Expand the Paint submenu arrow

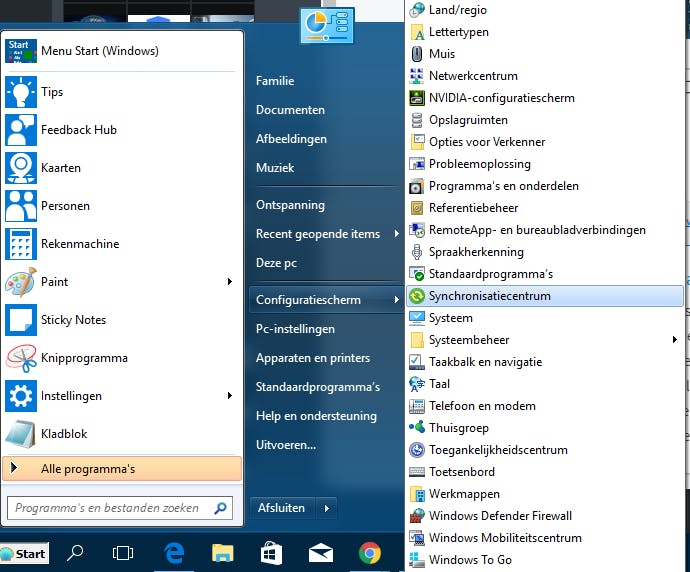coord(229,282)
